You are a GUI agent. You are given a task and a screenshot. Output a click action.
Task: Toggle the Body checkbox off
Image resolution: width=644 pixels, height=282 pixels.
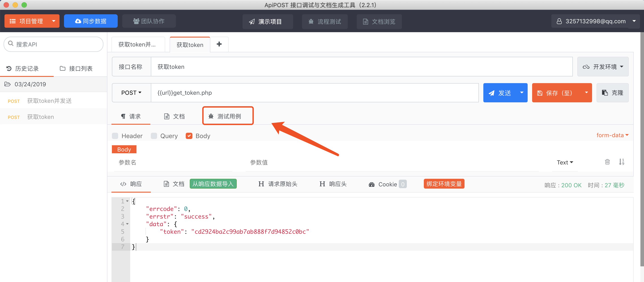click(x=189, y=136)
